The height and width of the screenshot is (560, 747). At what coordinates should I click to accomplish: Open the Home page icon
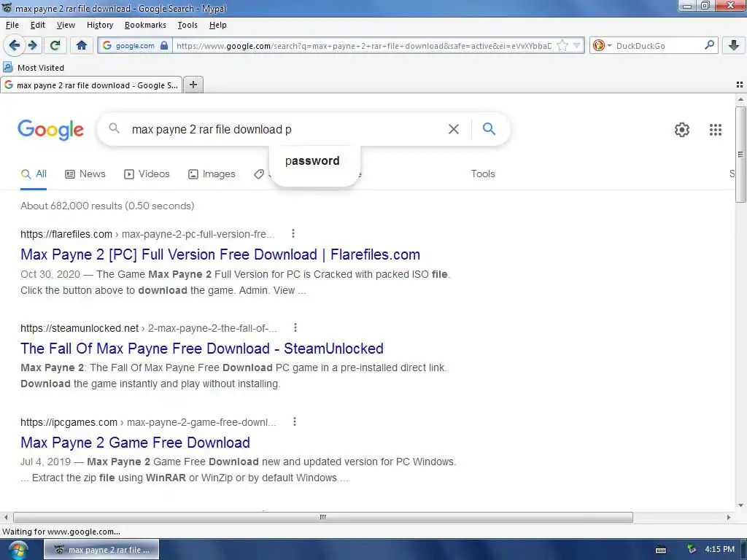[82, 45]
